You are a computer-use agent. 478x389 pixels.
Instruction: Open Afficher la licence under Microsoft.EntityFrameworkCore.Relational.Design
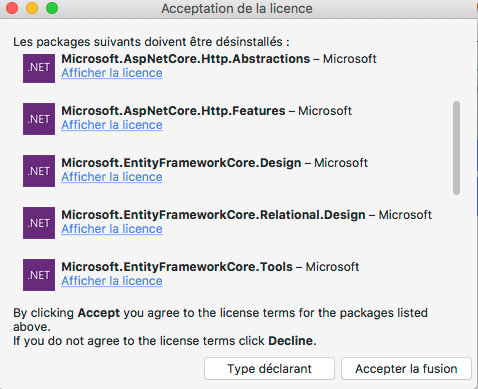coord(112,229)
